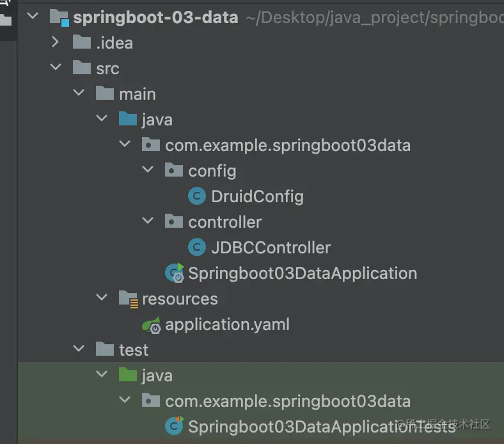Select the test folder label

pyautogui.click(x=134, y=350)
